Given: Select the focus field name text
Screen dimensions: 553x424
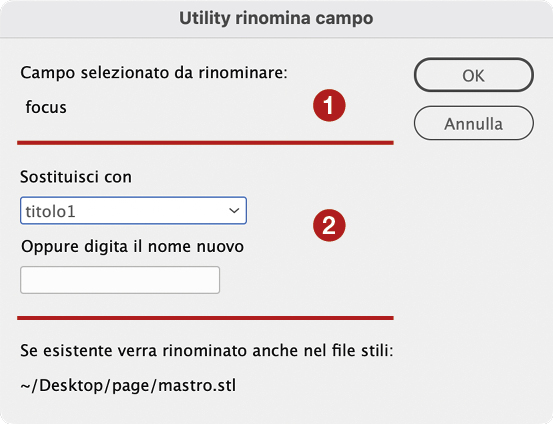Looking at the screenshot, I should click(46, 107).
